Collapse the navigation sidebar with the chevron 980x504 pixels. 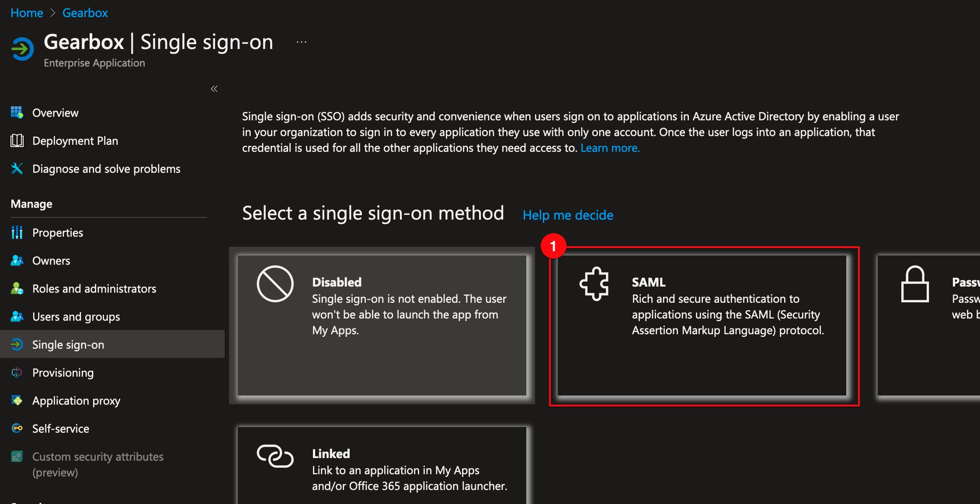point(214,88)
